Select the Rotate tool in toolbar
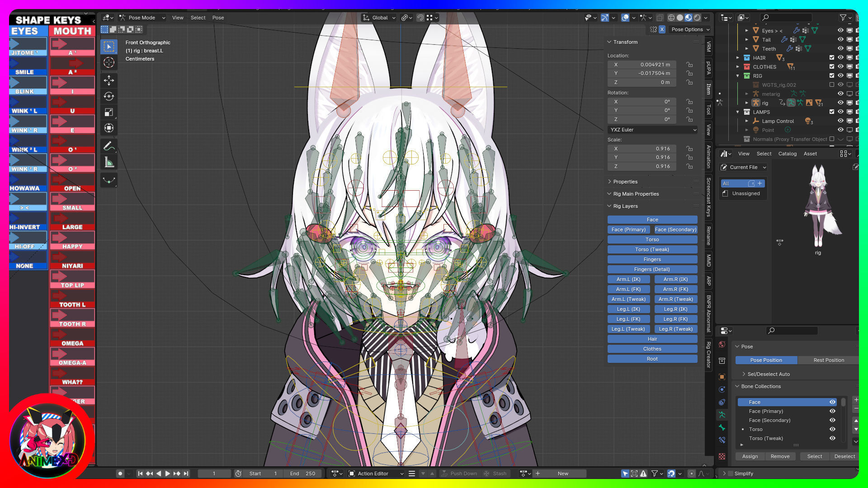868x488 pixels. (109, 96)
